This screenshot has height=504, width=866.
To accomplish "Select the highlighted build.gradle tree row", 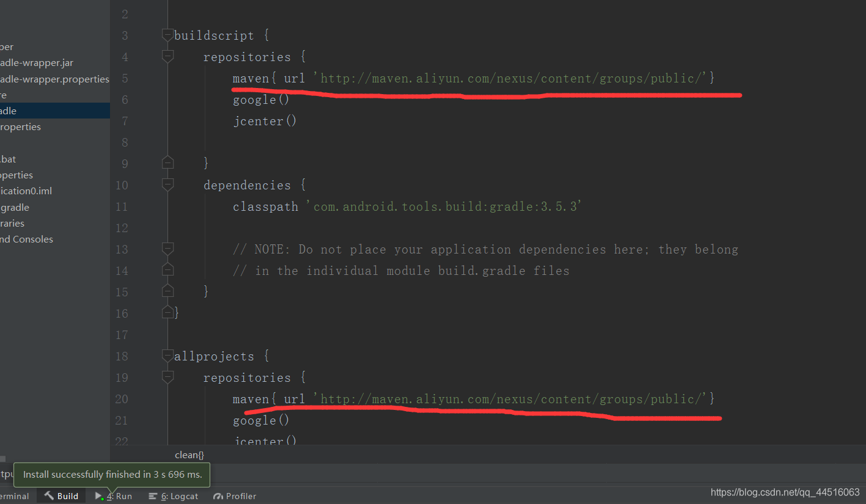I will pyautogui.click(x=55, y=111).
